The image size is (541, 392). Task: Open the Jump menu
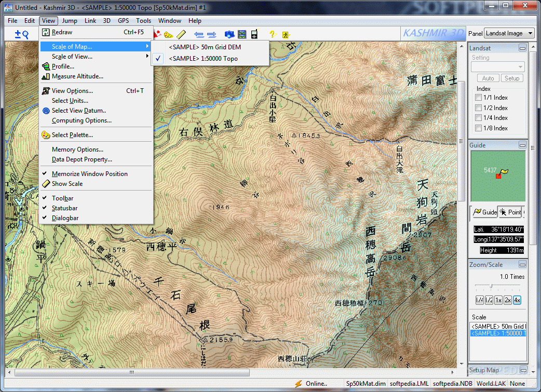(70, 21)
